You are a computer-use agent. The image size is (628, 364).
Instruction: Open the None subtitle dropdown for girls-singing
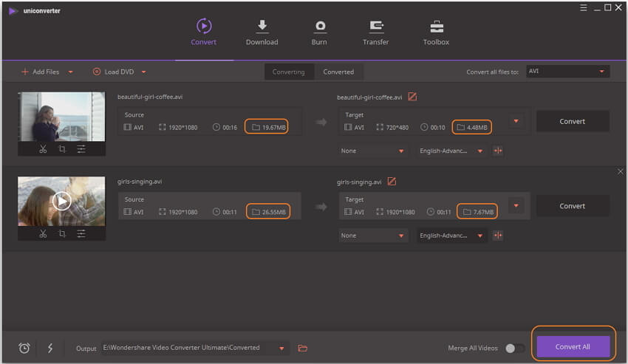pos(373,236)
